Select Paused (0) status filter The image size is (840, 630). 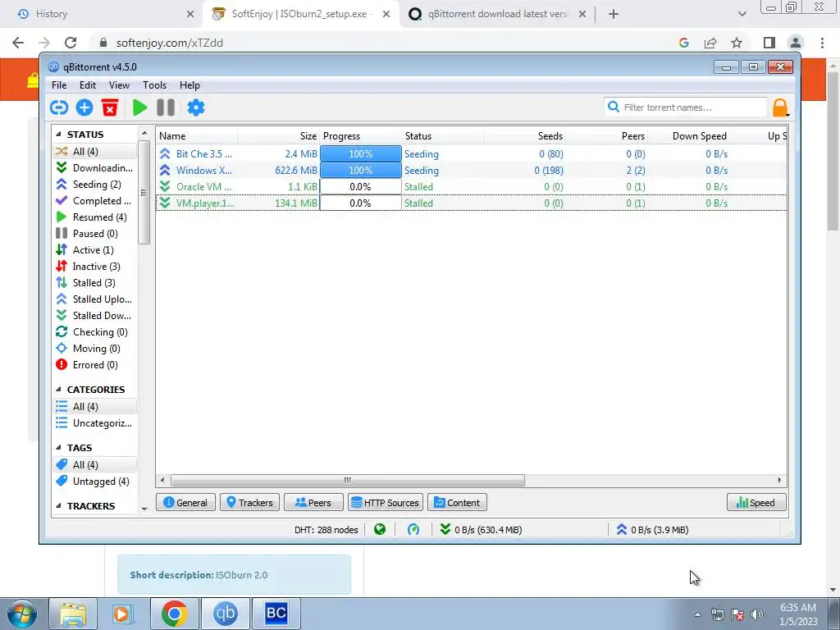click(x=95, y=234)
